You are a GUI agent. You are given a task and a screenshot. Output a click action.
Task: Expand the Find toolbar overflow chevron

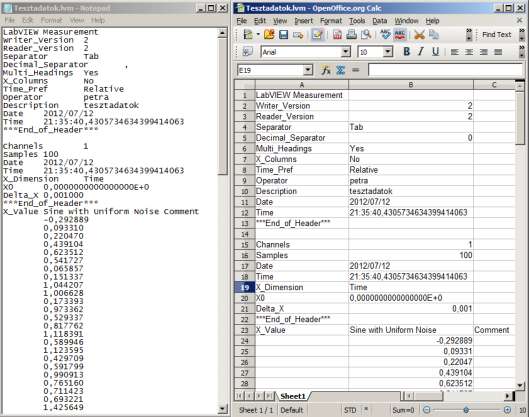click(x=522, y=34)
